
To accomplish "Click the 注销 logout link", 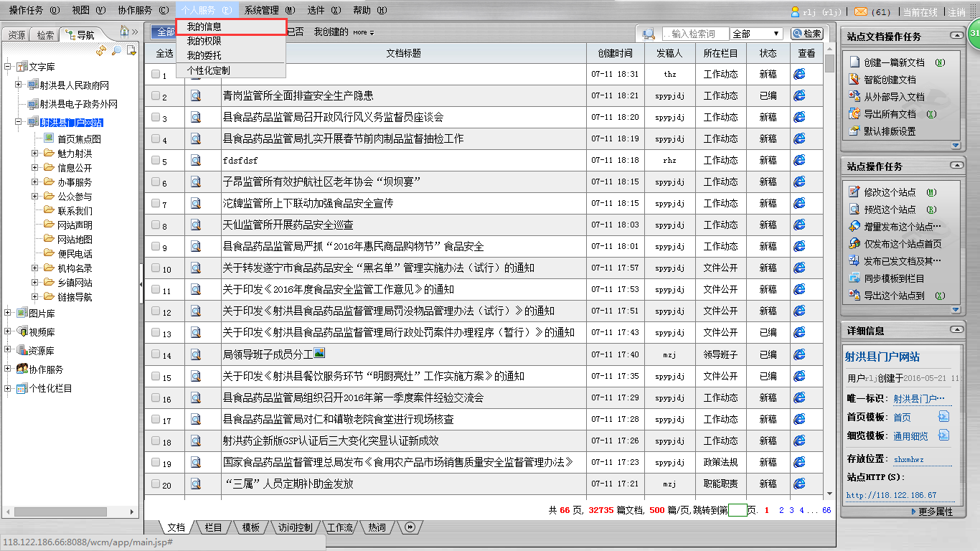I will pyautogui.click(x=956, y=11).
